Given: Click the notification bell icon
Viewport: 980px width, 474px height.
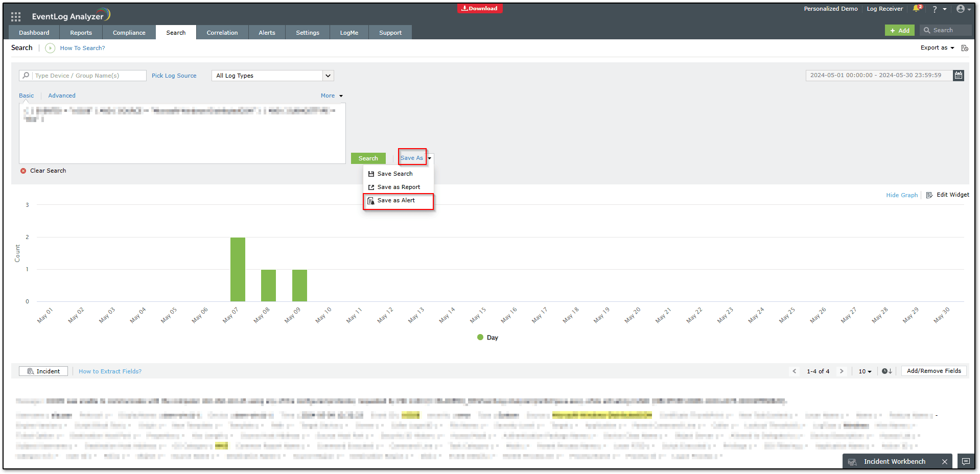Looking at the screenshot, I should 917,9.
